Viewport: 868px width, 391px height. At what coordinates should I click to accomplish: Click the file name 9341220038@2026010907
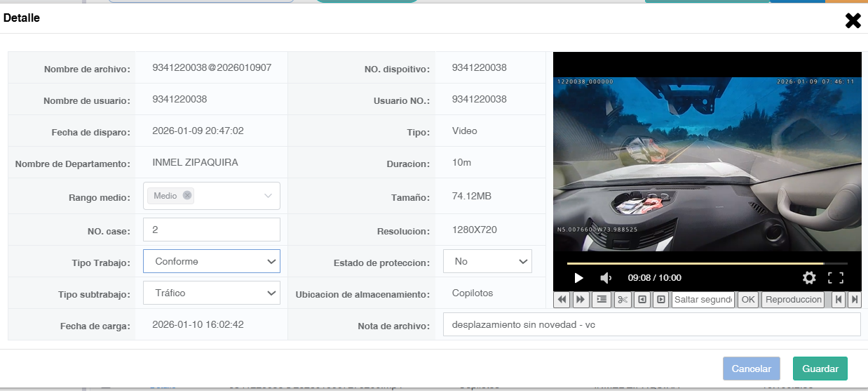[x=212, y=67]
